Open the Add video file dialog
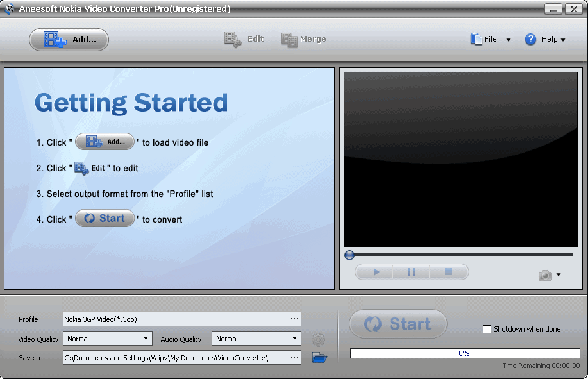588x379 pixels. (x=68, y=39)
